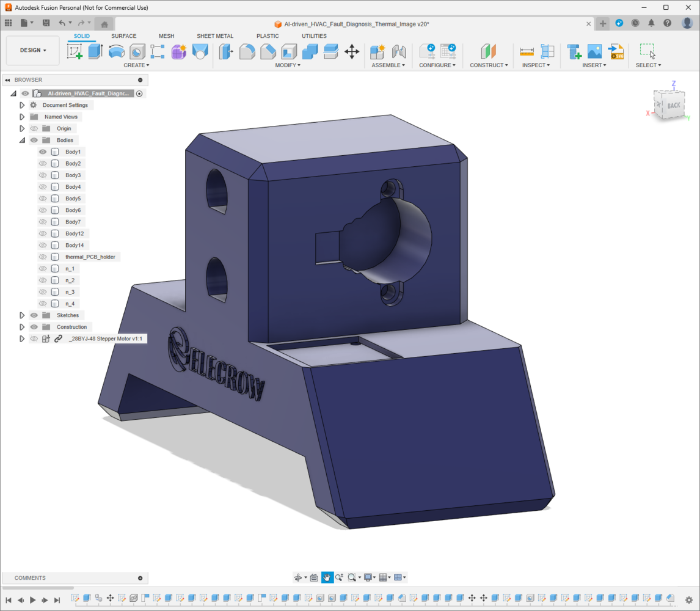Viewport: 700px width, 611px height.
Task: Switch to the SHEET METAL tab
Action: (x=215, y=35)
